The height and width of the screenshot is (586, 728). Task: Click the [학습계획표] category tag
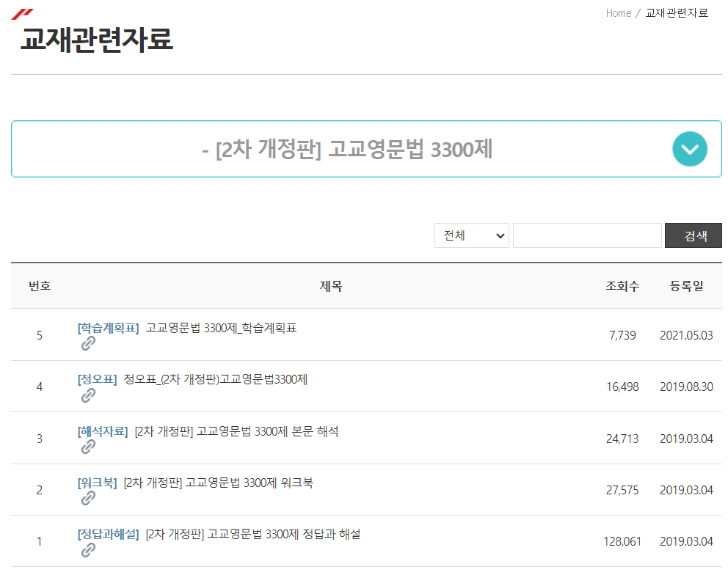coord(108,328)
